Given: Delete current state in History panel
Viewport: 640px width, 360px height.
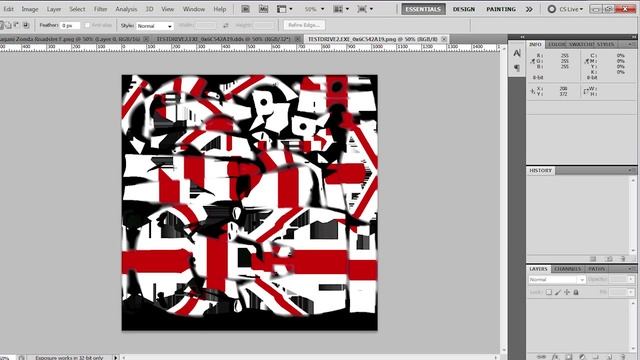Looking at the screenshot, I should [x=623, y=259].
